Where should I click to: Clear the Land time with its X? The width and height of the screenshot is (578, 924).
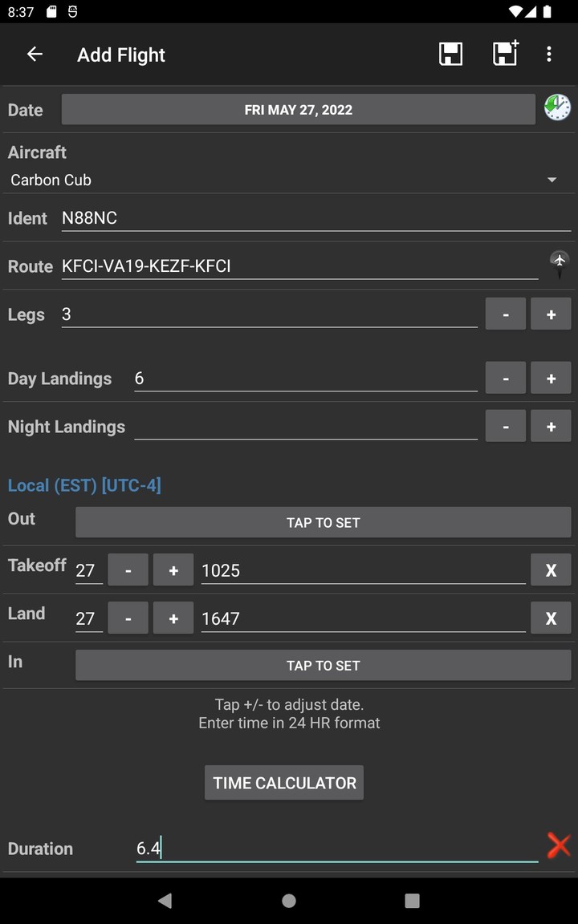coord(551,618)
